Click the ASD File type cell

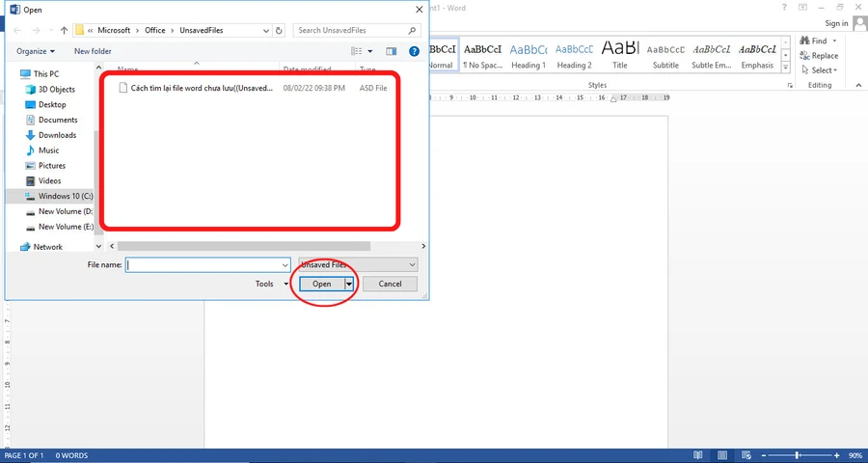click(x=373, y=88)
